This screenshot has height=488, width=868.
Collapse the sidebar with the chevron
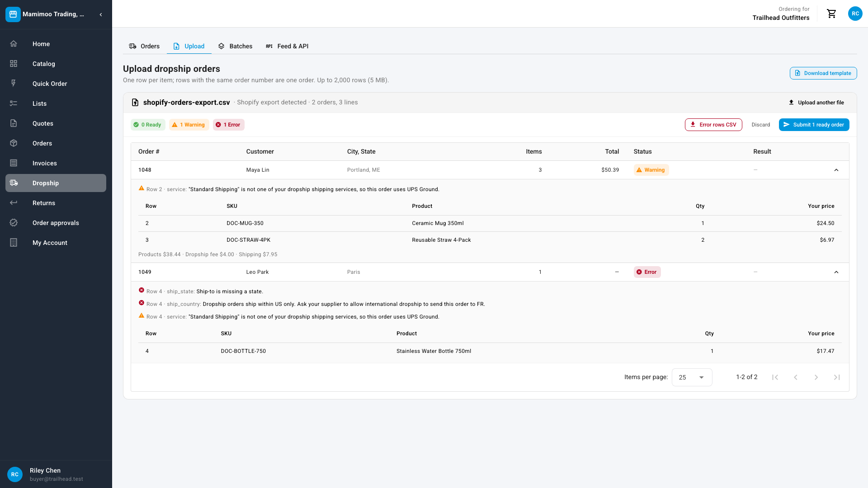[101, 14]
